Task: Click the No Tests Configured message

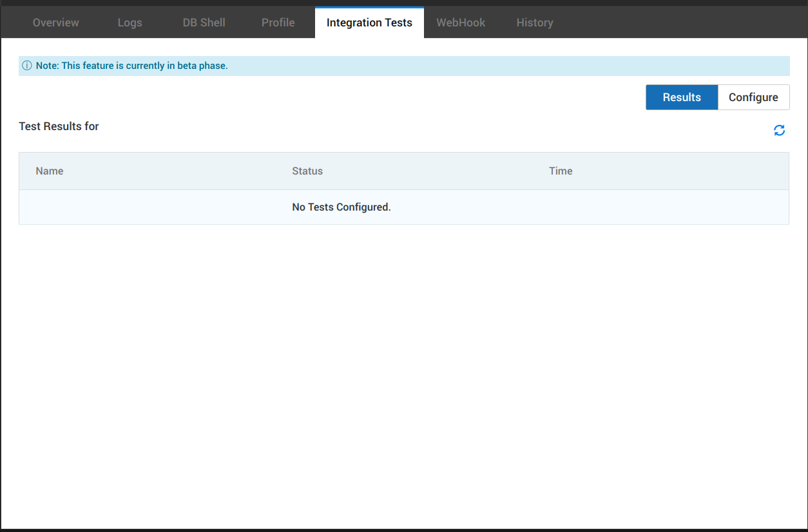Action: 341,207
